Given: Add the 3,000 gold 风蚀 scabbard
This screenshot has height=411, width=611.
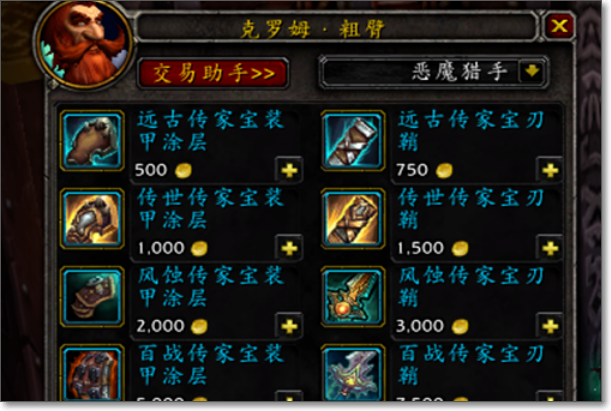Looking at the screenshot, I should pos(550,326).
